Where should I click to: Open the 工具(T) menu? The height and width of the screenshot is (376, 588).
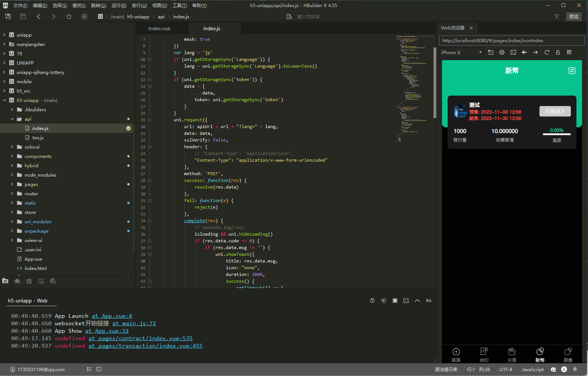(180, 6)
